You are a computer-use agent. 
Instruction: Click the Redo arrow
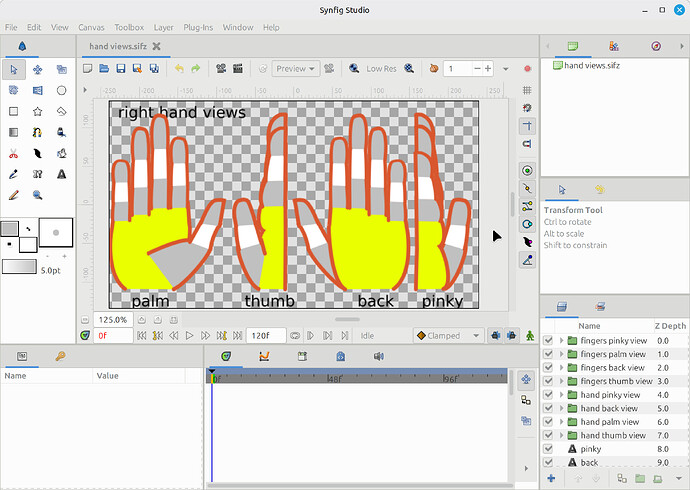[196, 69]
